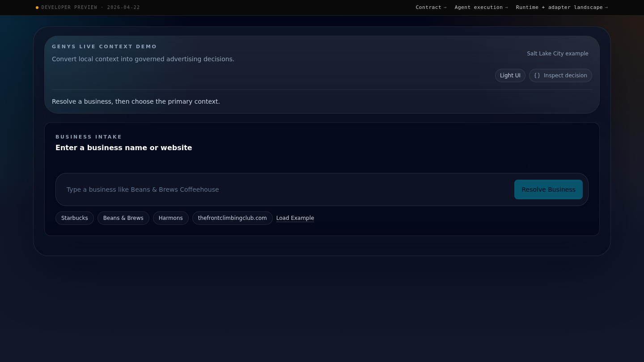
Task: Click the 'Convert local context' subtitle text
Action: click(143, 59)
